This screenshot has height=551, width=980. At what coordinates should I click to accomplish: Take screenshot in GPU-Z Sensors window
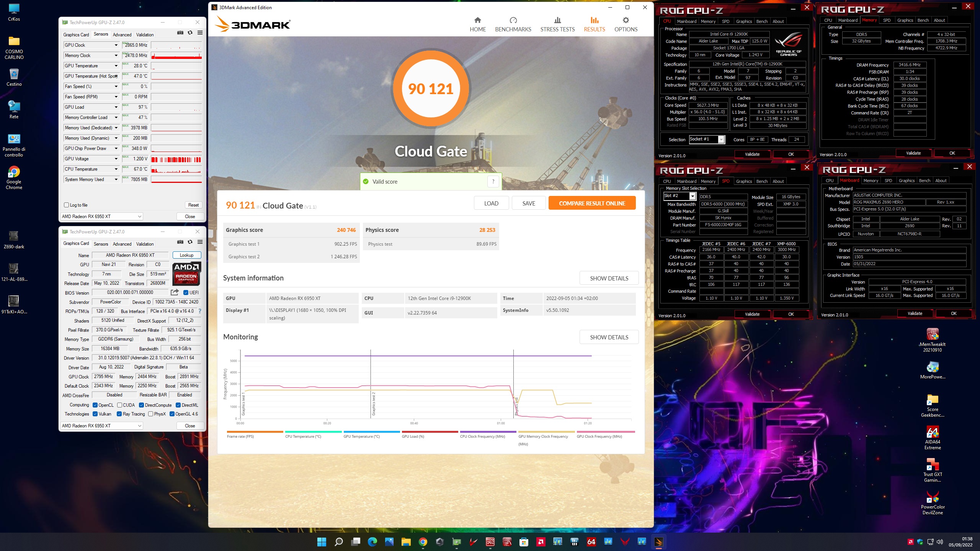point(180,33)
